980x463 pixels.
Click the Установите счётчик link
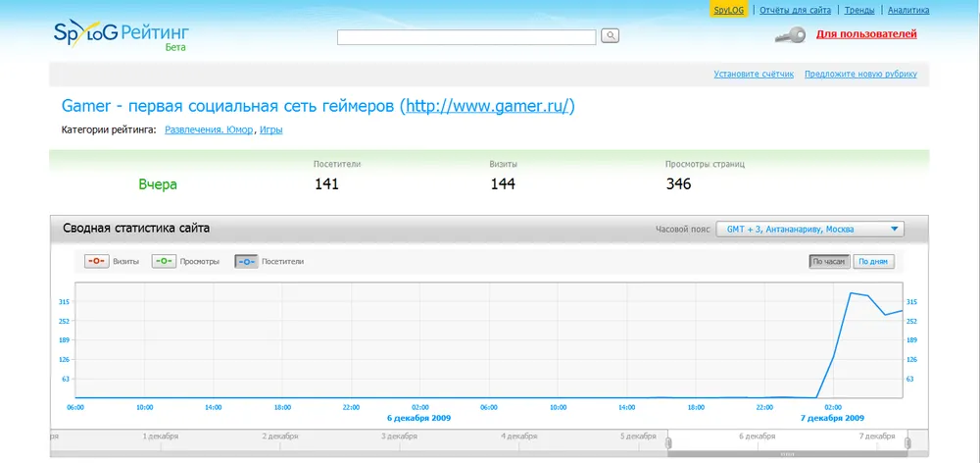753,74
